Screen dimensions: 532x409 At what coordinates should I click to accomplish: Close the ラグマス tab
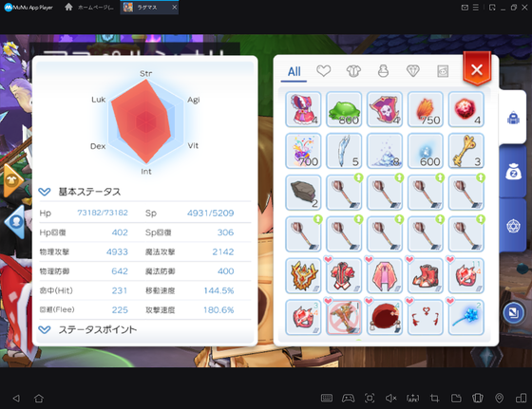pos(174,7)
